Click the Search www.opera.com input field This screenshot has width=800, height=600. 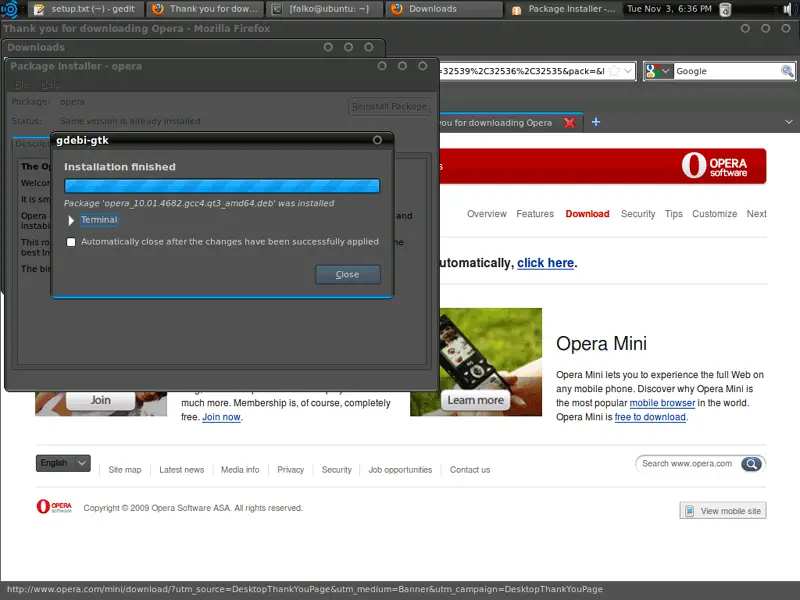click(x=688, y=464)
